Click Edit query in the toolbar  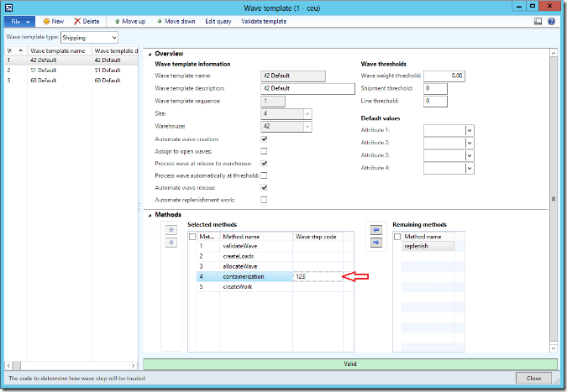(219, 21)
